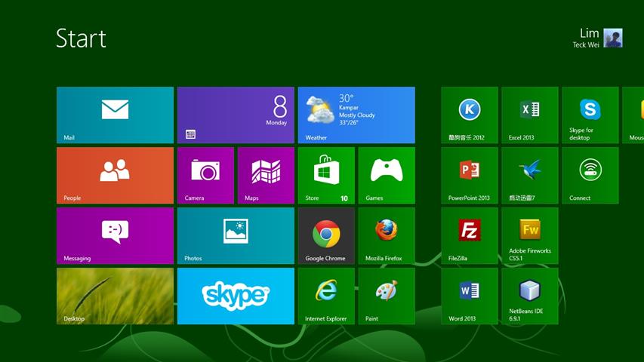Viewport: 644px width, 362px height.
Task: Launch FileZilla tile
Action: [470, 235]
